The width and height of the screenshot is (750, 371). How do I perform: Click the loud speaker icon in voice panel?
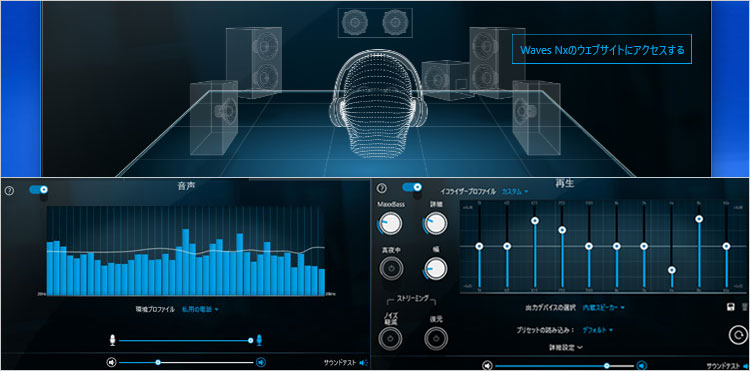[x=261, y=362]
